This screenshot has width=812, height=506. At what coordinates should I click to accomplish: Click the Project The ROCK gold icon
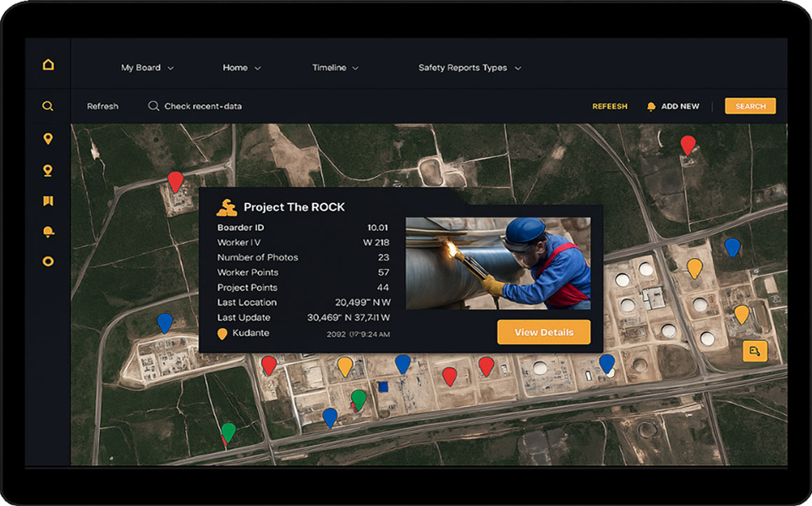click(x=227, y=207)
